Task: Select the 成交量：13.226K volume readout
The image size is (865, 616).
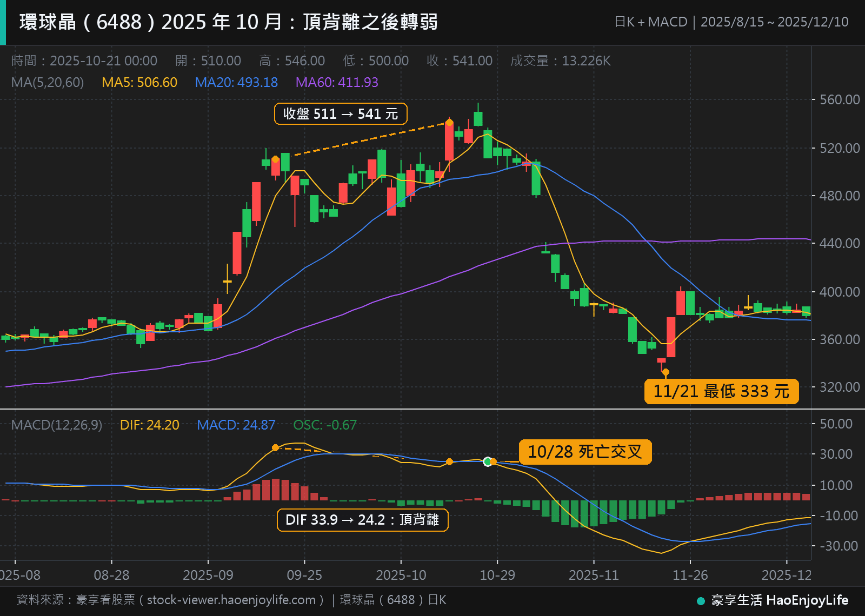Action: (x=561, y=61)
